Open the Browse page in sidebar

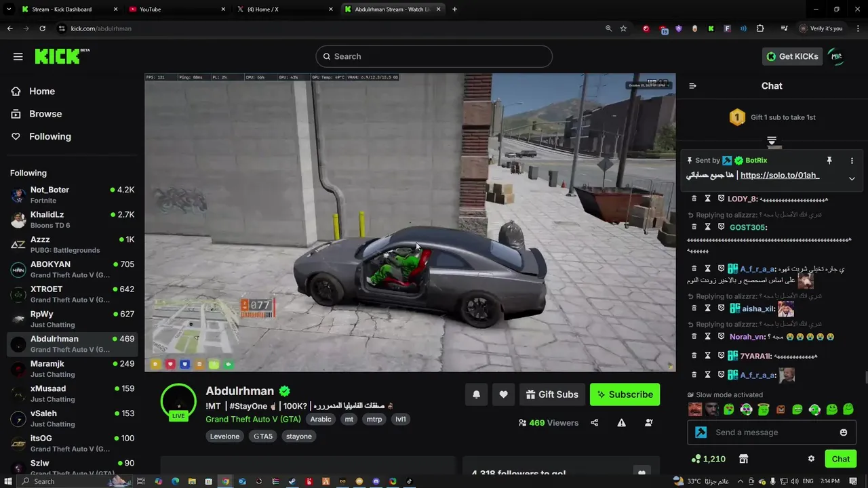(45, 114)
